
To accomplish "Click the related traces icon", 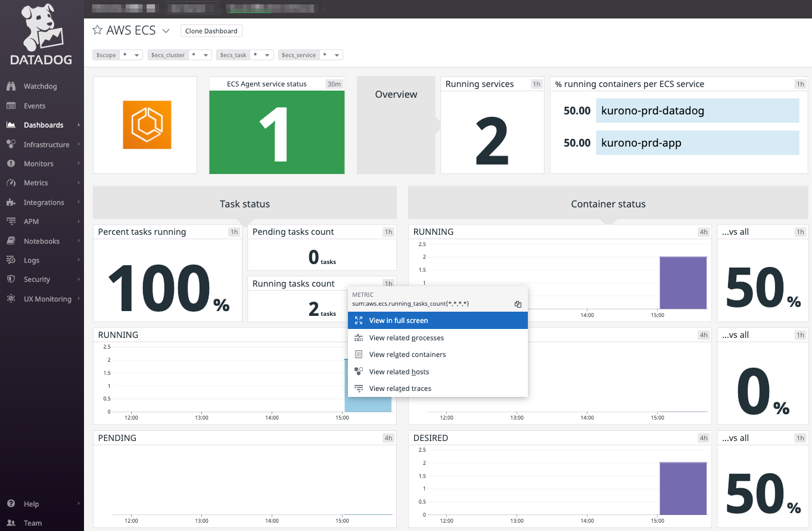I will point(359,388).
